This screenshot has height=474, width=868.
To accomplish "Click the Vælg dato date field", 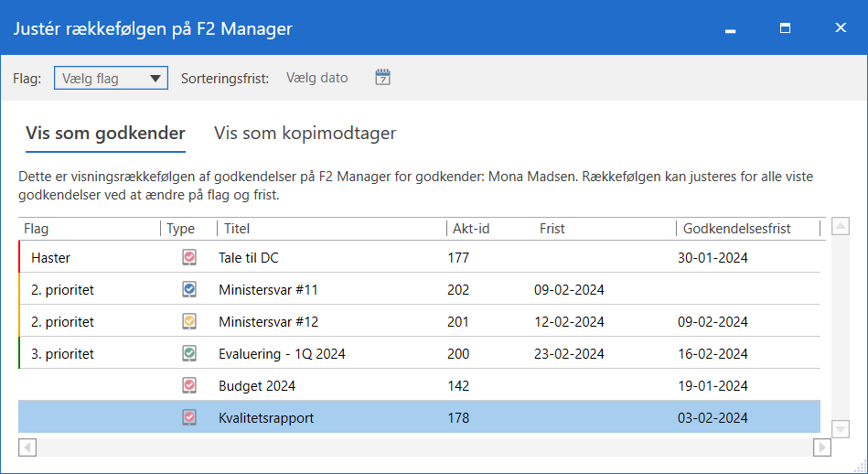I will click(x=317, y=78).
